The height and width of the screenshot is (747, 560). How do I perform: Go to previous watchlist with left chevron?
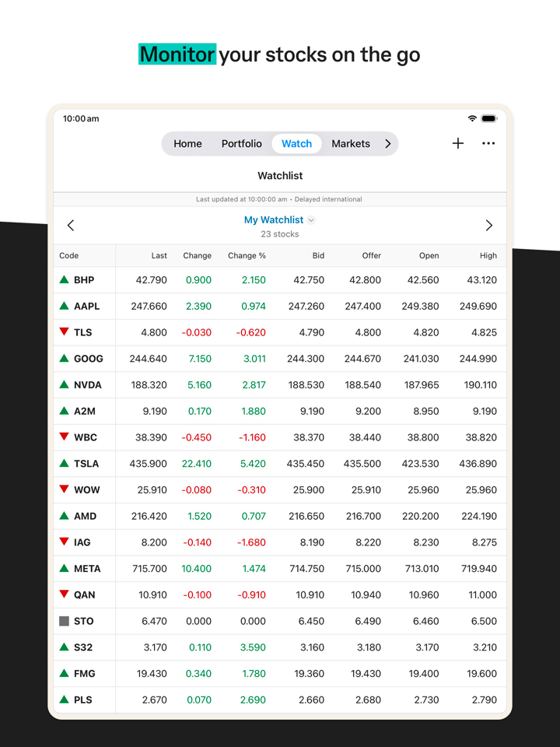(71, 226)
